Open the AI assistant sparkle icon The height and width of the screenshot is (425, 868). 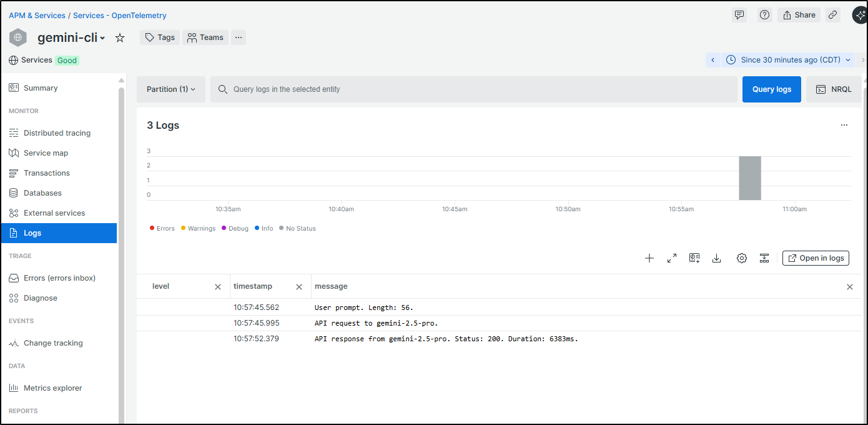tap(860, 16)
